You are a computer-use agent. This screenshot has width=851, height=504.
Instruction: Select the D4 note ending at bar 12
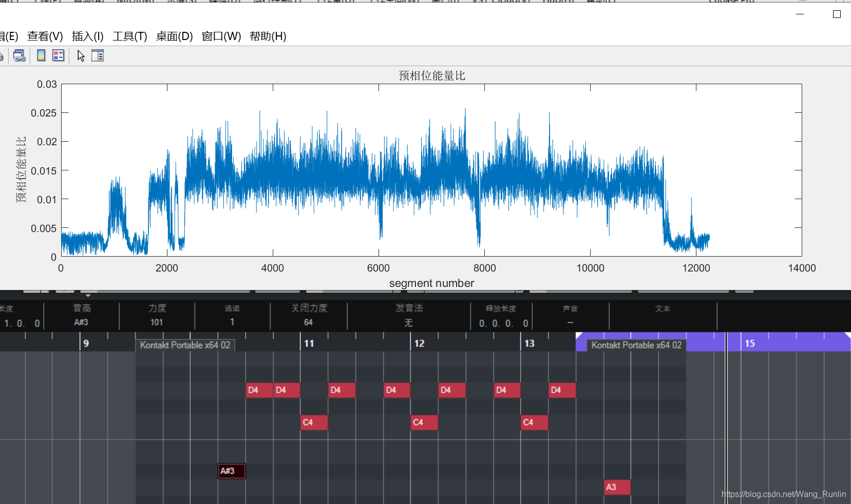pyautogui.click(x=397, y=390)
